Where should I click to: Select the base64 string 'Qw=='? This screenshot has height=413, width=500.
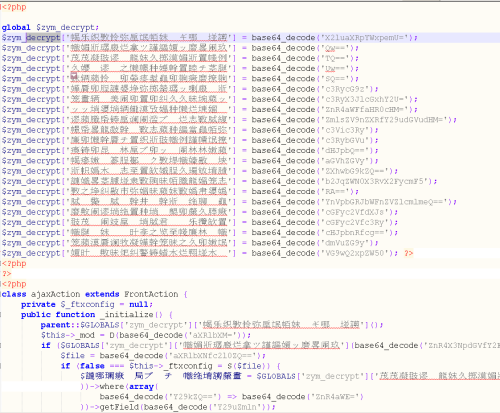(335, 48)
